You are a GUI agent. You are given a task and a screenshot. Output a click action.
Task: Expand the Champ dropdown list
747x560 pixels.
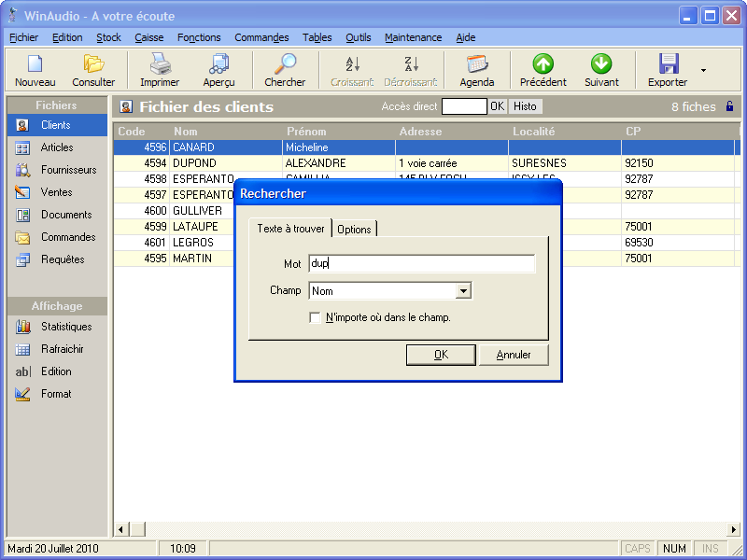(x=462, y=291)
